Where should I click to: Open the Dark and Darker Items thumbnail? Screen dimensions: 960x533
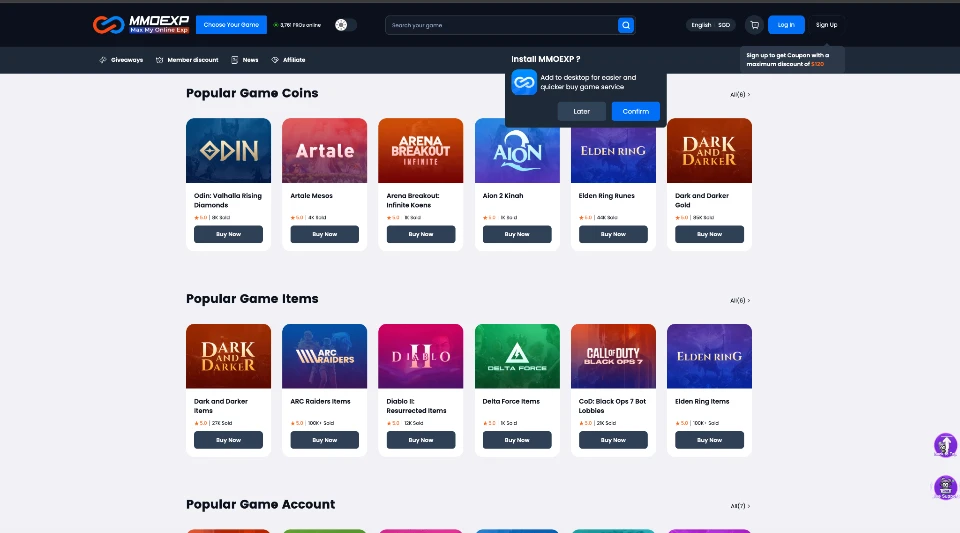[228, 356]
